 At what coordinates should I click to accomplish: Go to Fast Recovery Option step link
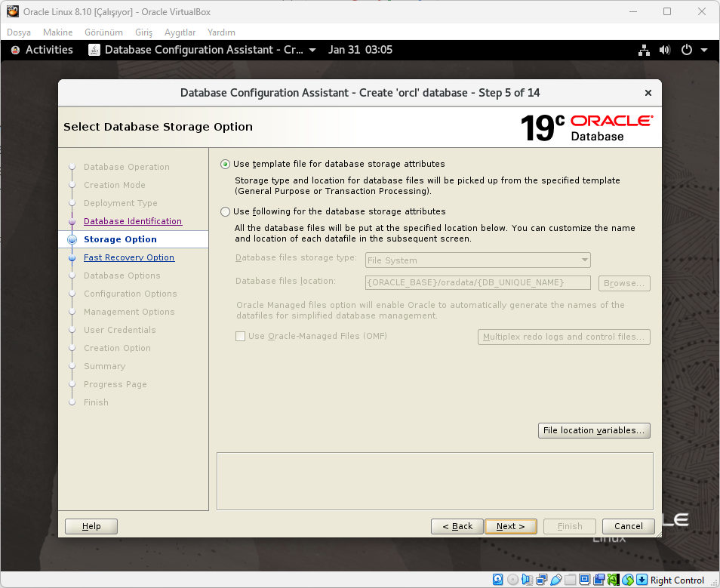point(129,257)
